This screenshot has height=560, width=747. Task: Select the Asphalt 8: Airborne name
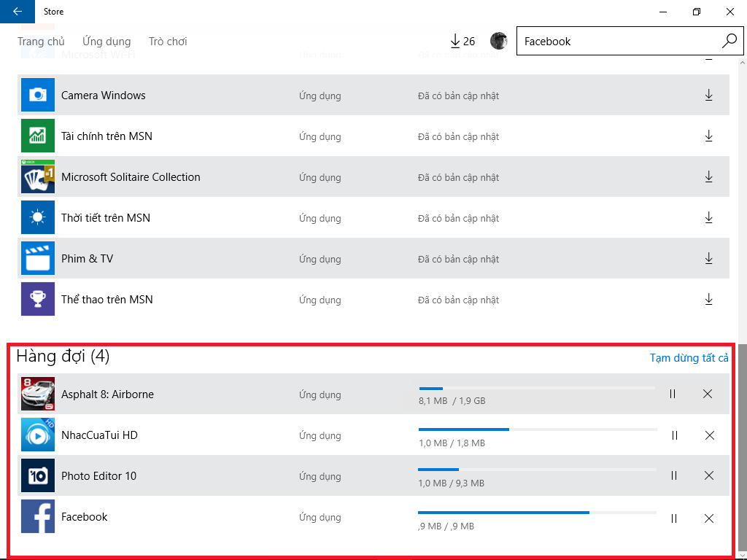pos(108,394)
